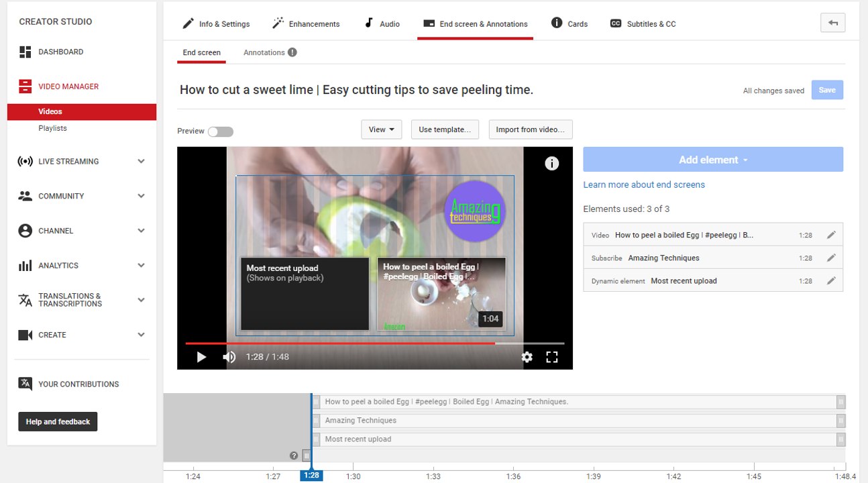Select Videos in the sidebar

pyautogui.click(x=82, y=111)
